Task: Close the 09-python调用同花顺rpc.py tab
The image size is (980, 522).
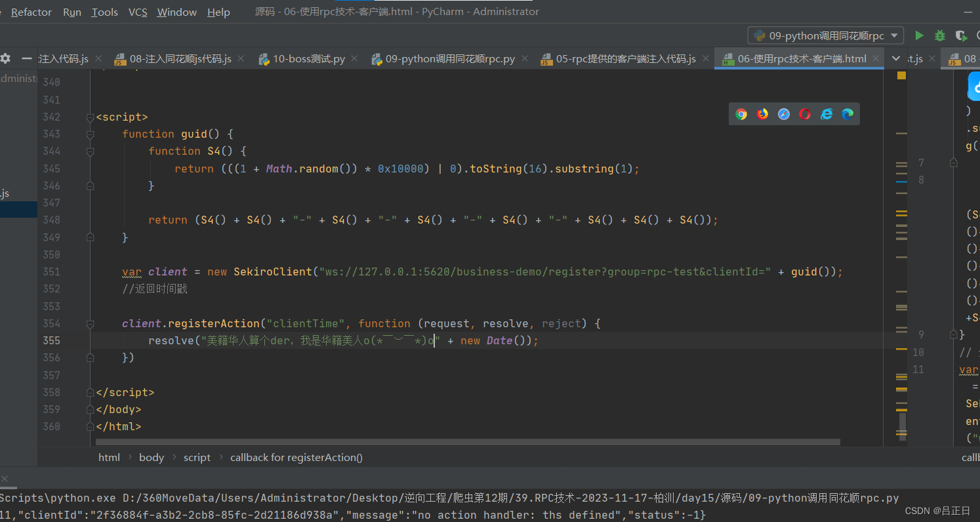Action: pyautogui.click(x=524, y=58)
